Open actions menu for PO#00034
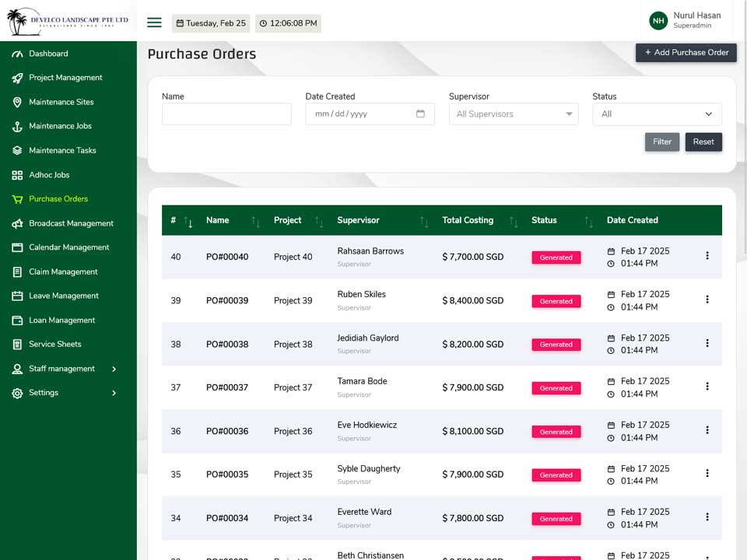 coord(707,517)
